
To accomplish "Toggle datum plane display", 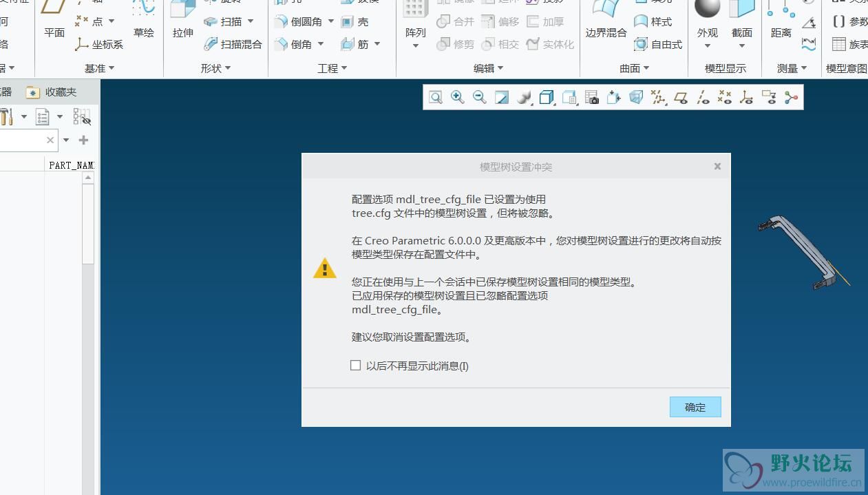I will pos(681,98).
